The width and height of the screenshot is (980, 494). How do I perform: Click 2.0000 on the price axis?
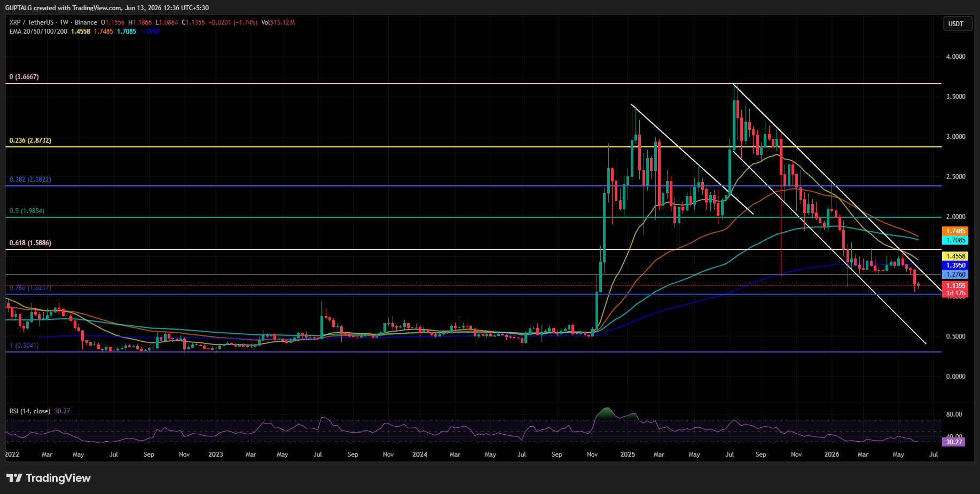coord(955,217)
